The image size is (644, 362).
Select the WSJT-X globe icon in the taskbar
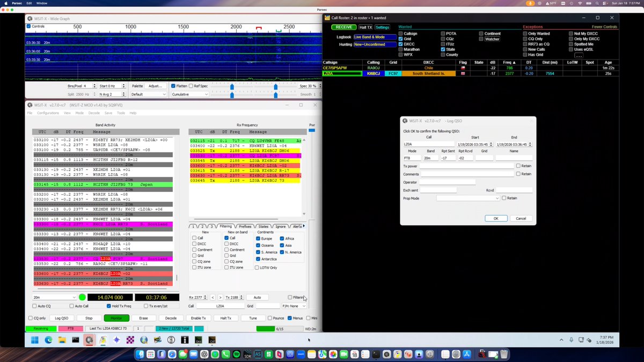tap(89, 339)
